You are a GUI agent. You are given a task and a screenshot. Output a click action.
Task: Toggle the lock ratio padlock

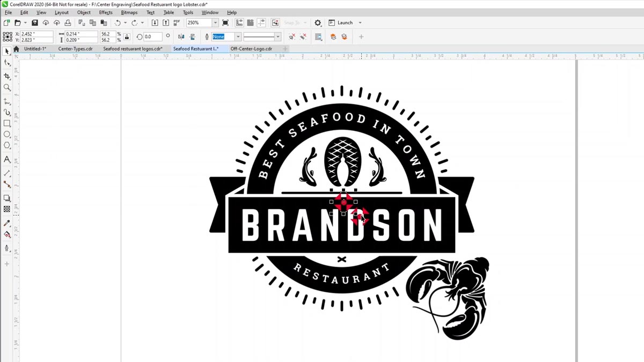(127, 37)
